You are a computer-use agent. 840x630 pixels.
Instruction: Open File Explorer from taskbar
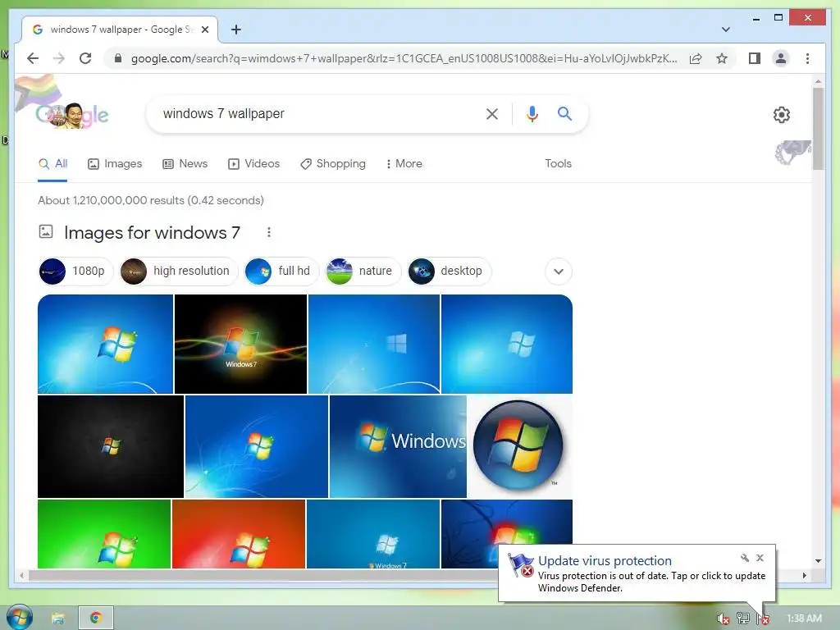(x=58, y=619)
